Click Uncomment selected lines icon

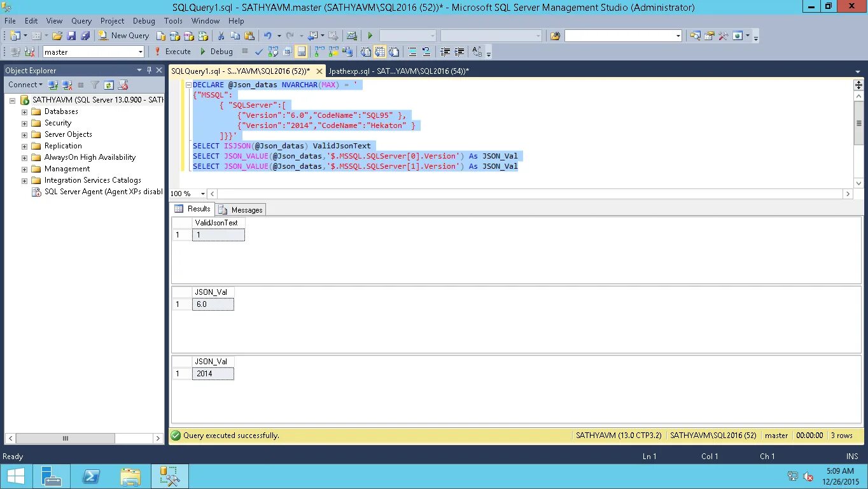[x=426, y=52]
